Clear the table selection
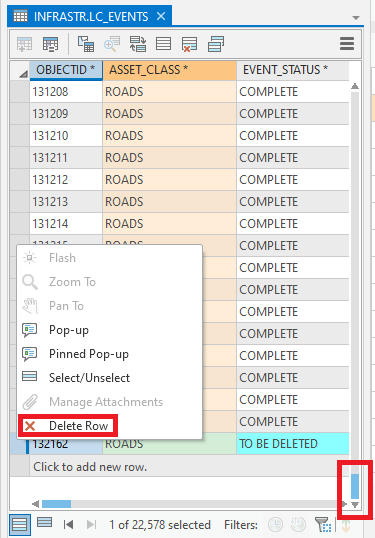Screen dimensions: 375x538 coord(163,44)
